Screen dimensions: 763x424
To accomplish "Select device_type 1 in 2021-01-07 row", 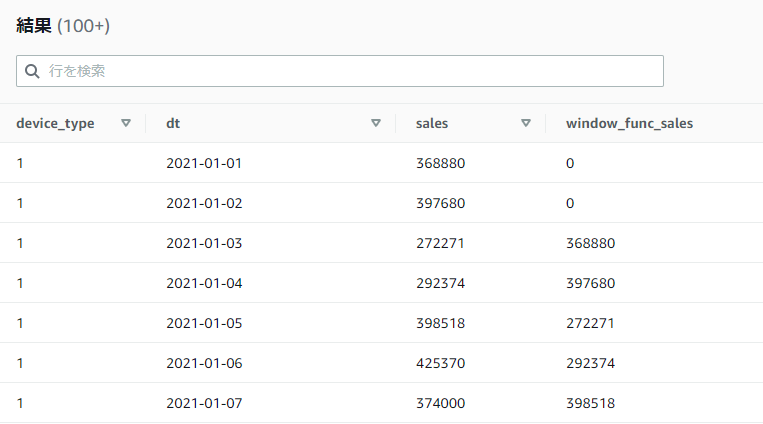I will (x=20, y=403).
